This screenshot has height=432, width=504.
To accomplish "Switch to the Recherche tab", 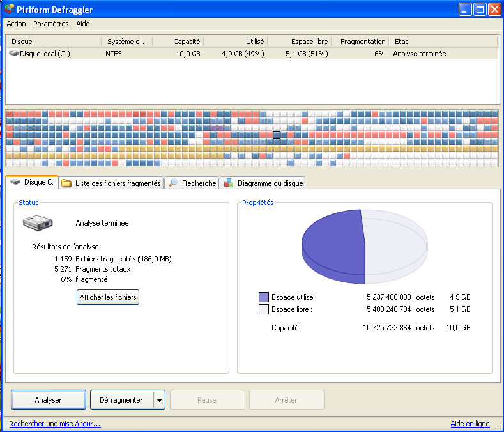I will coord(192,183).
